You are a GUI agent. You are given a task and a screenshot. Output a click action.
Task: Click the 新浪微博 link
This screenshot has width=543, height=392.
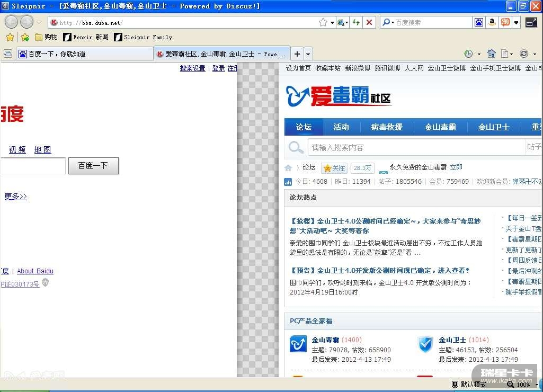(358, 68)
